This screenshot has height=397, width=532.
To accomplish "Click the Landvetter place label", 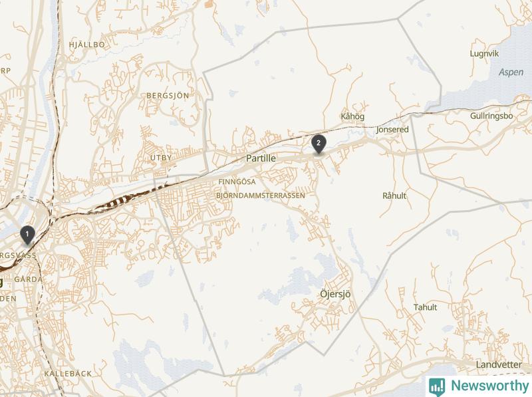I will (499, 365).
